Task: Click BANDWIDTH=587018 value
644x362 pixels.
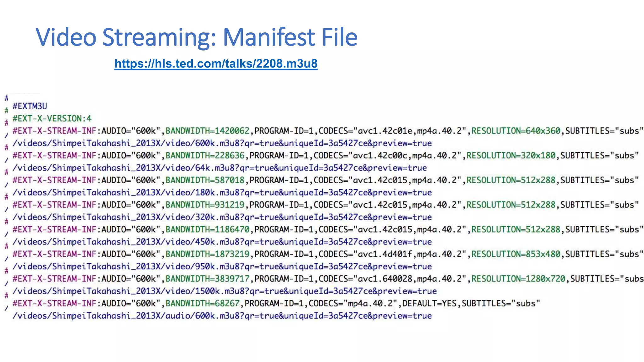Action: (205, 180)
